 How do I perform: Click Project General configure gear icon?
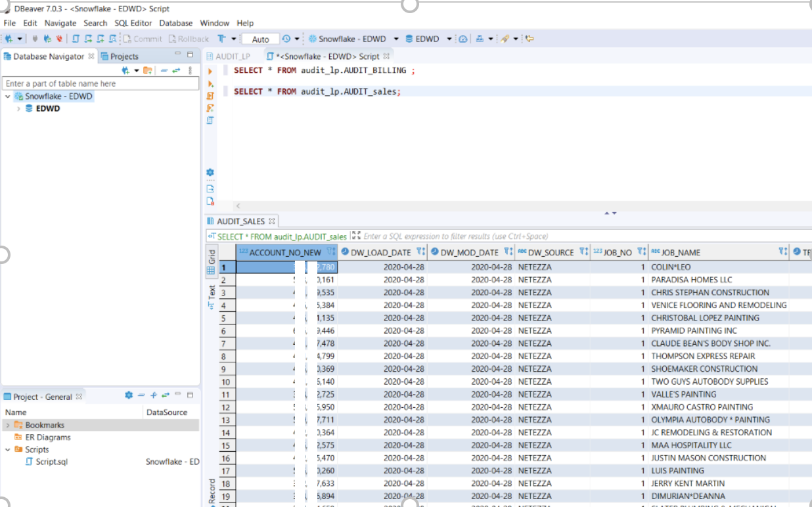pyautogui.click(x=129, y=395)
